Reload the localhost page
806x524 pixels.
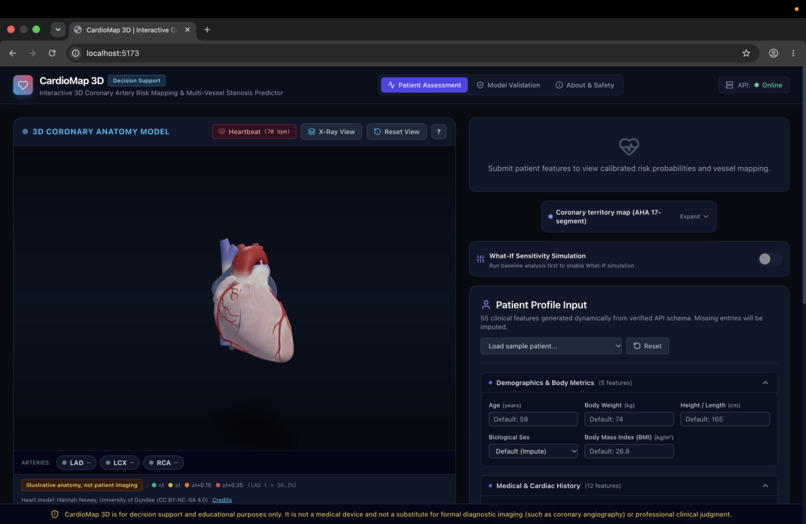(52, 53)
